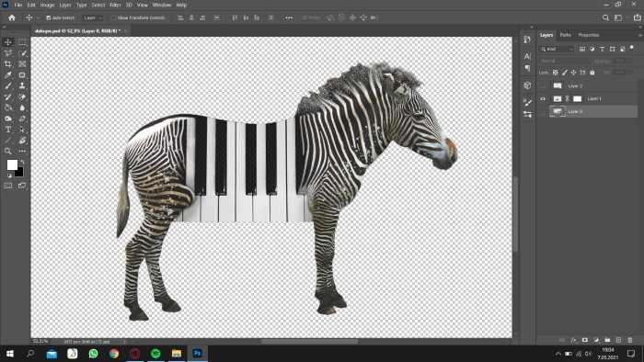Select the Pen tool
The height and width of the screenshot is (362, 644).
tap(22, 119)
